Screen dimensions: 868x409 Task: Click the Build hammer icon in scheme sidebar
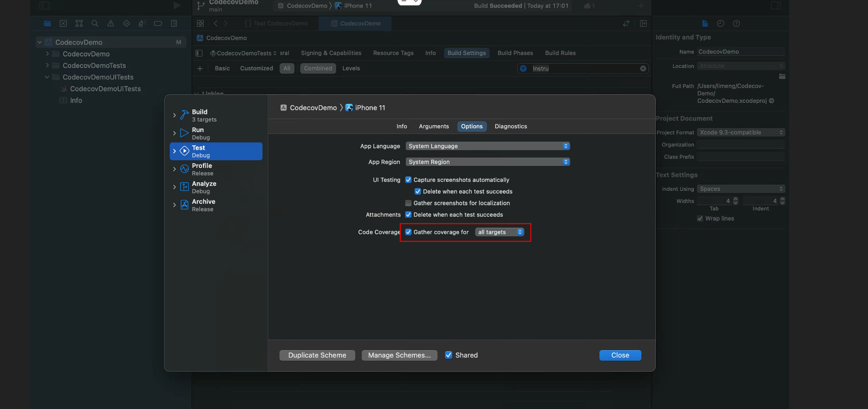184,115
